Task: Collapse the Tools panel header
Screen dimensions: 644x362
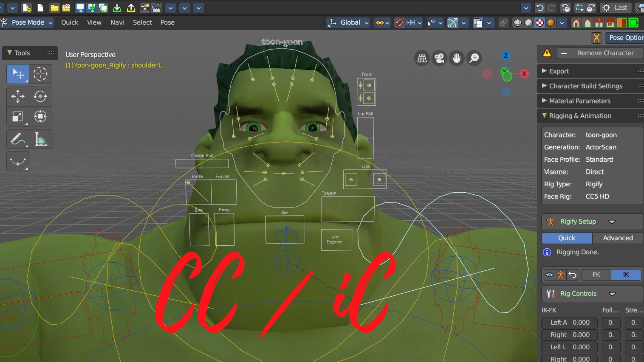Action: pos(30,53)
